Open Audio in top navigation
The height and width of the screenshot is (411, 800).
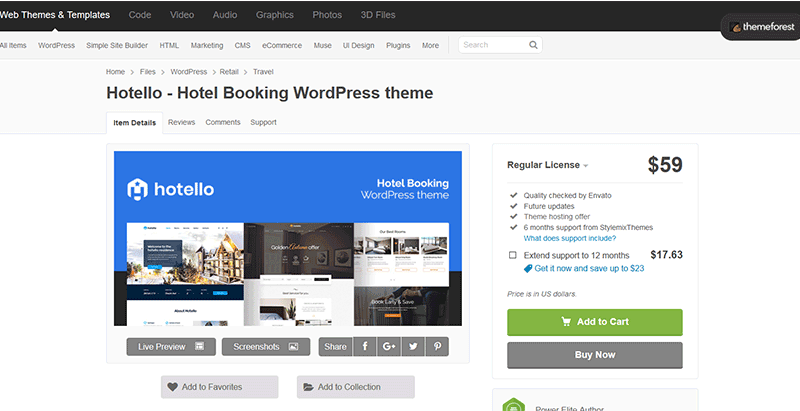tap(225, 15)
